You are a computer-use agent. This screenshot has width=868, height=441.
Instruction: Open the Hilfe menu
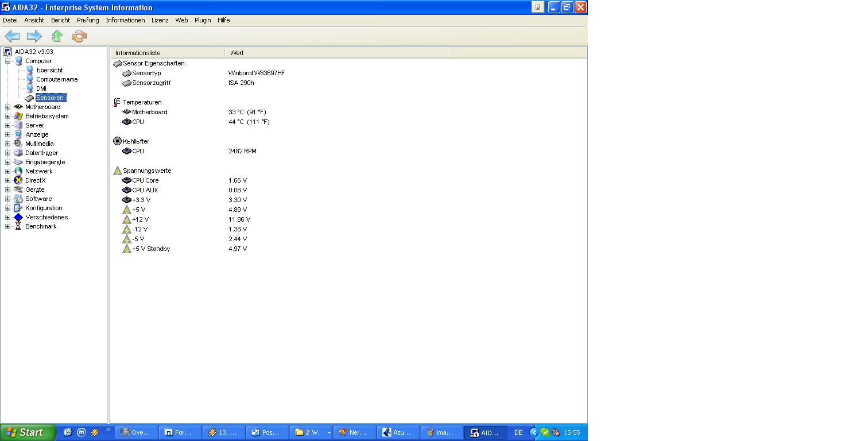click(224, 20)
